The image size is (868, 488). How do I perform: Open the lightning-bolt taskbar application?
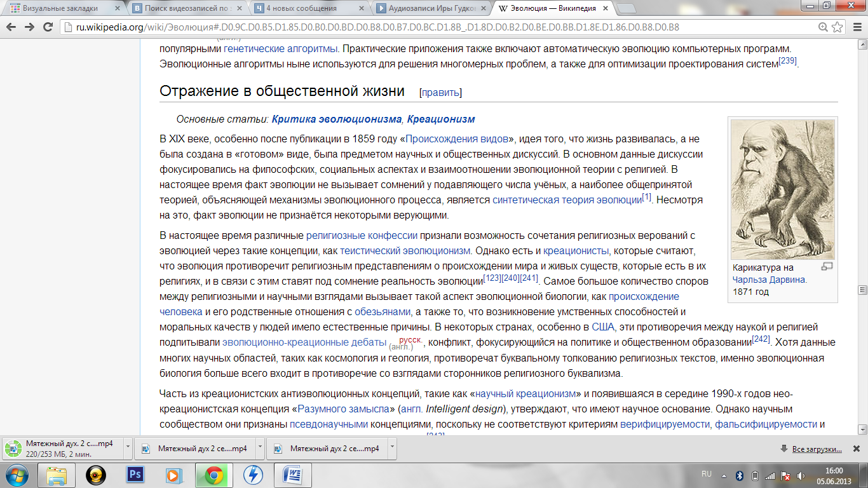click(x=253, y=475)
